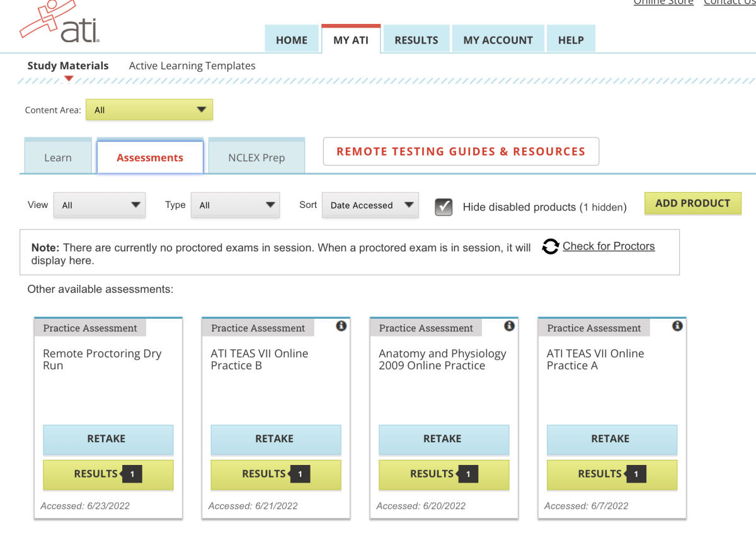Click the Accessed: 6/23/2022 date text
The height and width of the screenshot is (557, 756).
tap(85, 506)
